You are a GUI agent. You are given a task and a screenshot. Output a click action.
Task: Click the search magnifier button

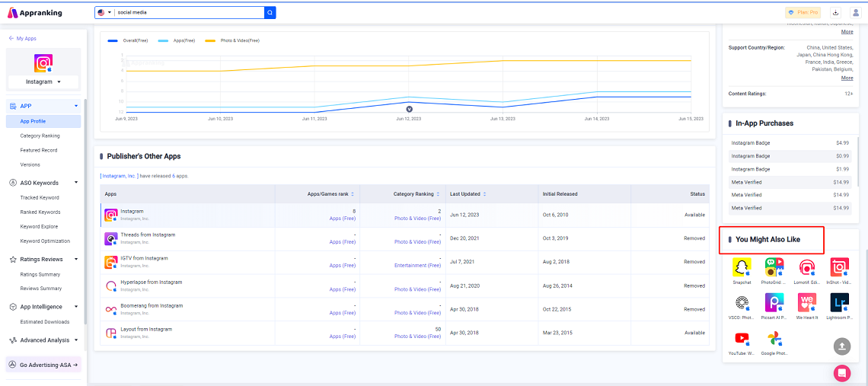point(270,12)
